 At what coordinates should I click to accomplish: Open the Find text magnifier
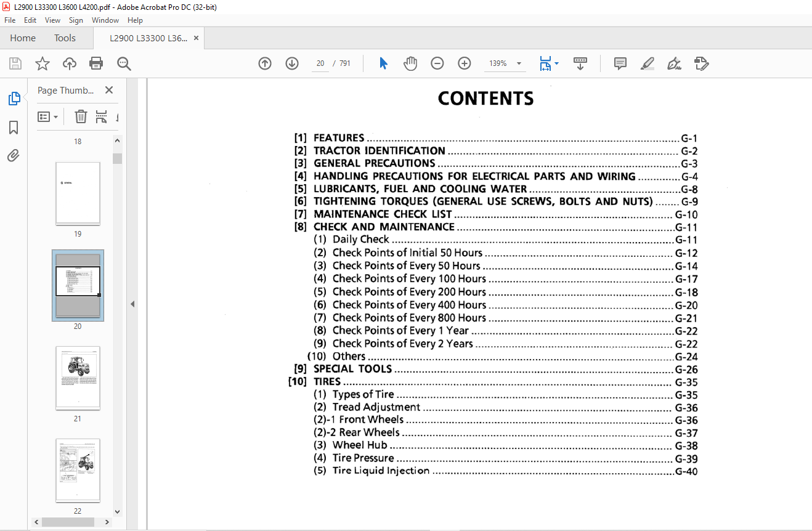pyautogui.click(x=124, y=63)
